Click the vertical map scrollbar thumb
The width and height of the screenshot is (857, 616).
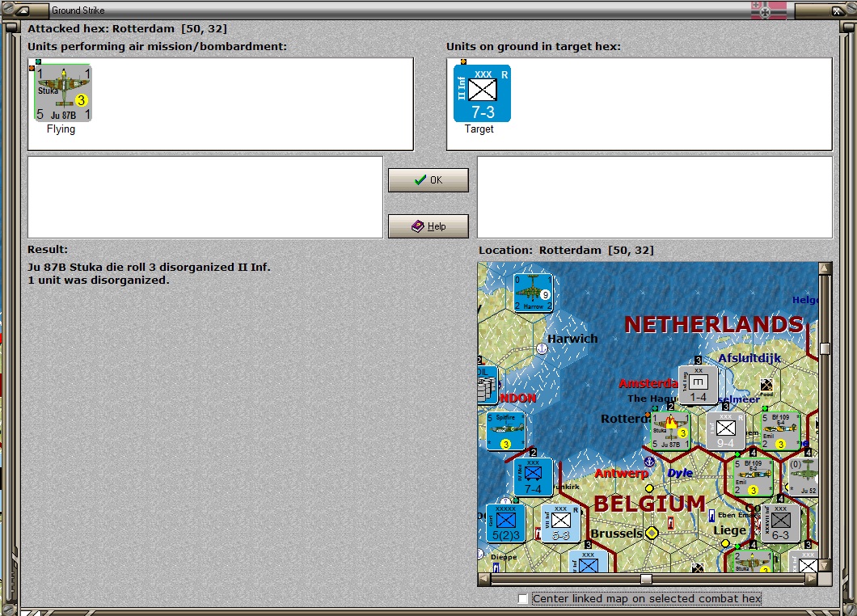click(x=825, y=348)
